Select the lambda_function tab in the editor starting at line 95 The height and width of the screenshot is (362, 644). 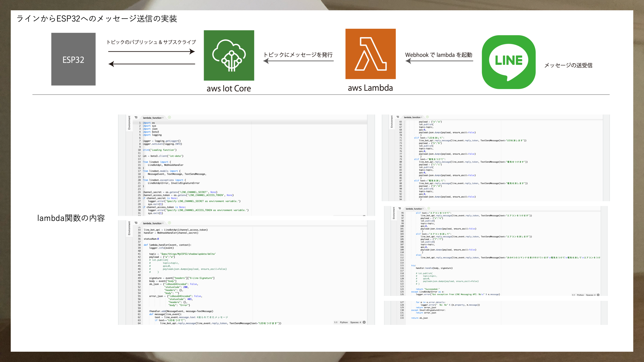click(414, 209)
